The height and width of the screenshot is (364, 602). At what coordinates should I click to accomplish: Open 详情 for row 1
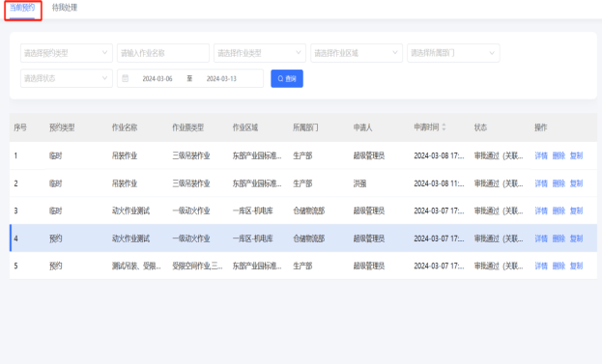click(541, 155)
